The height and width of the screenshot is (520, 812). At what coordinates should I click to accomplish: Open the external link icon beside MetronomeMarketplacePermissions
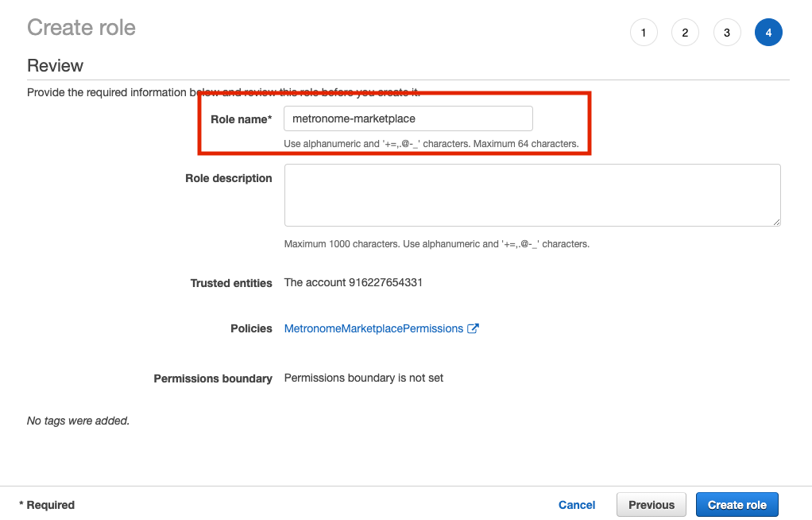coord(473,328)
